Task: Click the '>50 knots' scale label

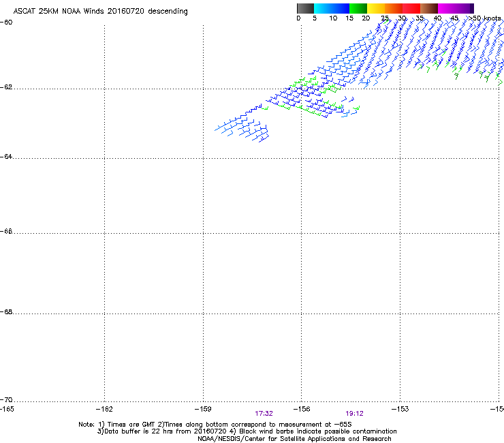Action: [484, 18]
